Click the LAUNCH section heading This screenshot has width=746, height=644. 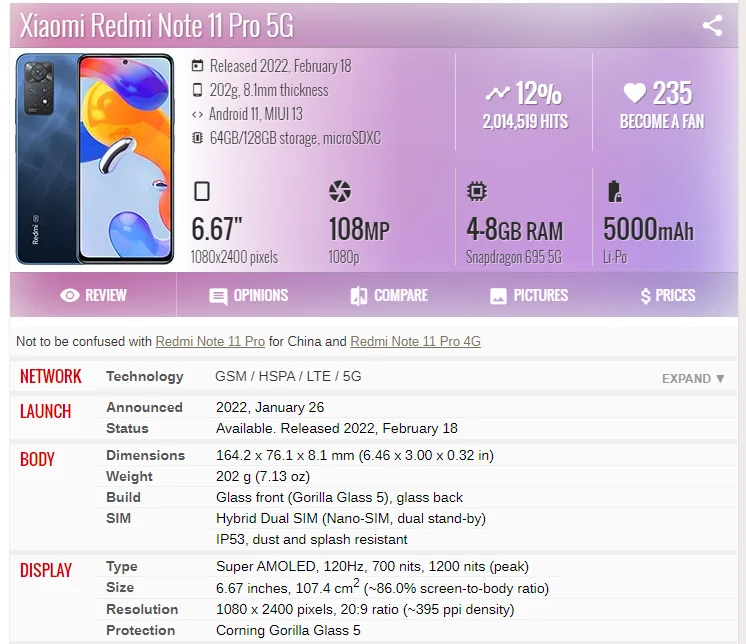click(x=45, y=411)
